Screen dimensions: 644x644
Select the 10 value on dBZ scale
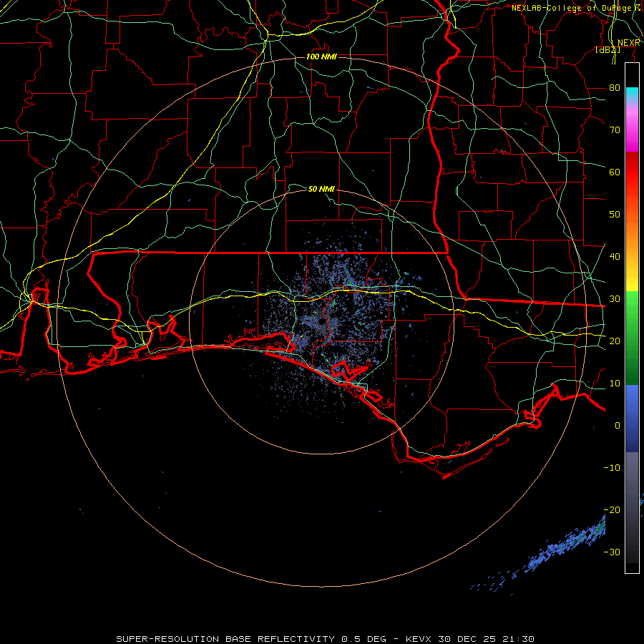pyautogui.click(x=615, y=384)
